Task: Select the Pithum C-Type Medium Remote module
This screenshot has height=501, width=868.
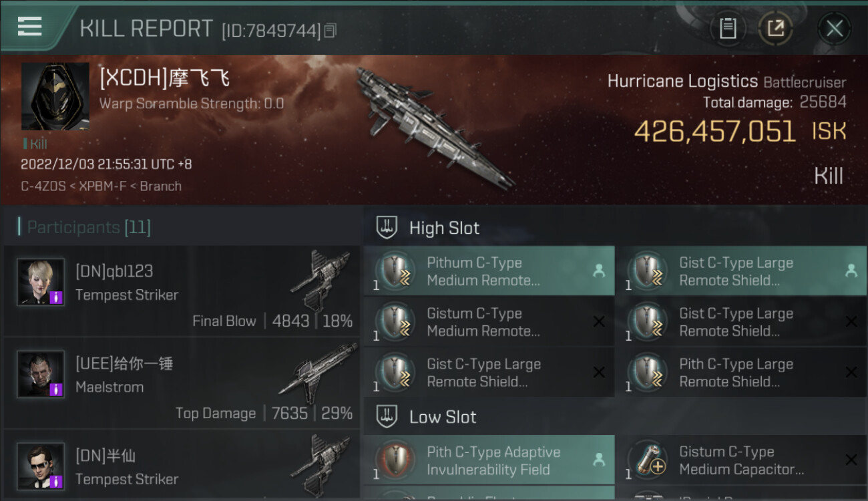Action: (489, 271)
